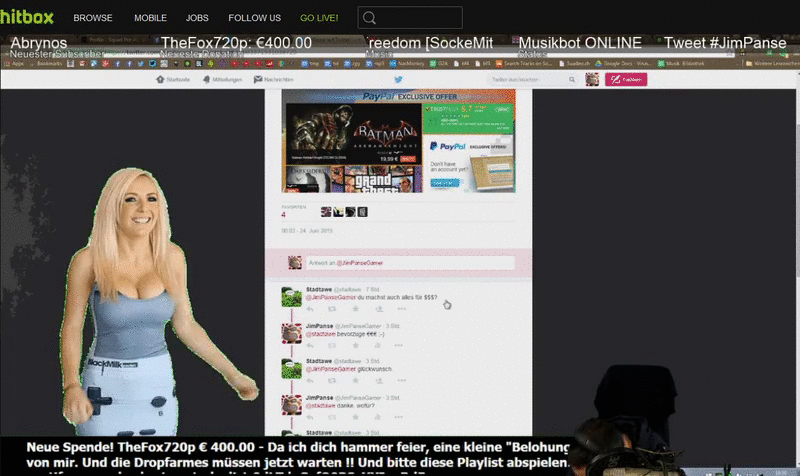Open more options on 'danke. wofür?' tweet
800x476 pixels.
click(x=398, y=417)
